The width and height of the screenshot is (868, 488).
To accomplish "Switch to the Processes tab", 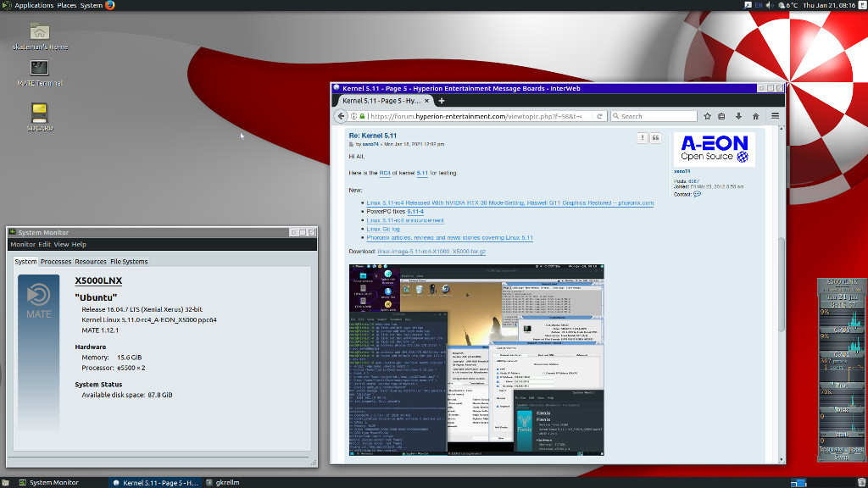I will point(56,262).
